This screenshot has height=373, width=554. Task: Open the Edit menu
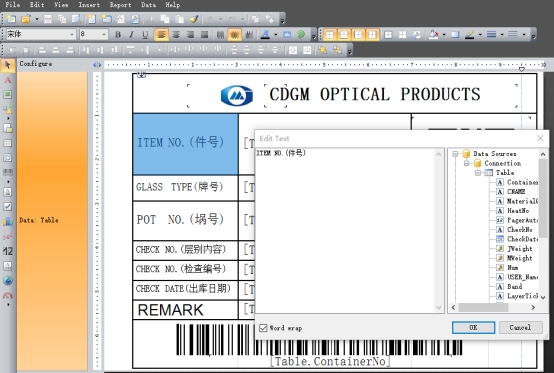(x=37, y=5)
